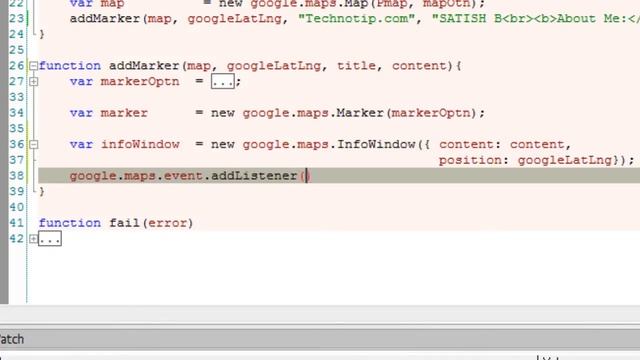Click 'InfoWindow' on line 36

point(376,144)
